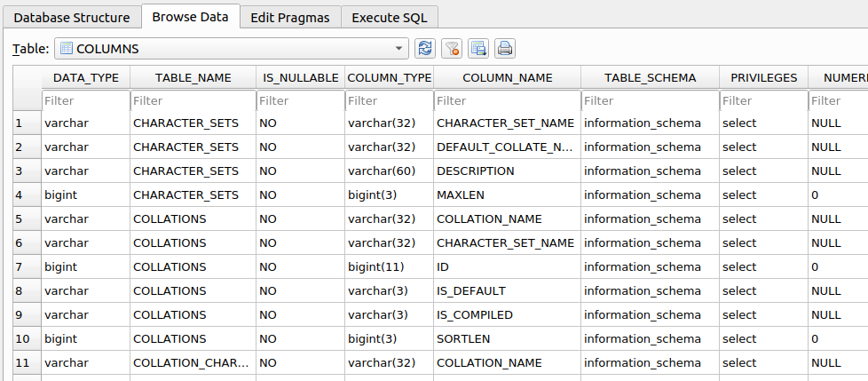Screen dimensions: 868x381
Task: Focus the IS_NULLABLE filter field
Action: pyautogui.click(x=300, y=101)
